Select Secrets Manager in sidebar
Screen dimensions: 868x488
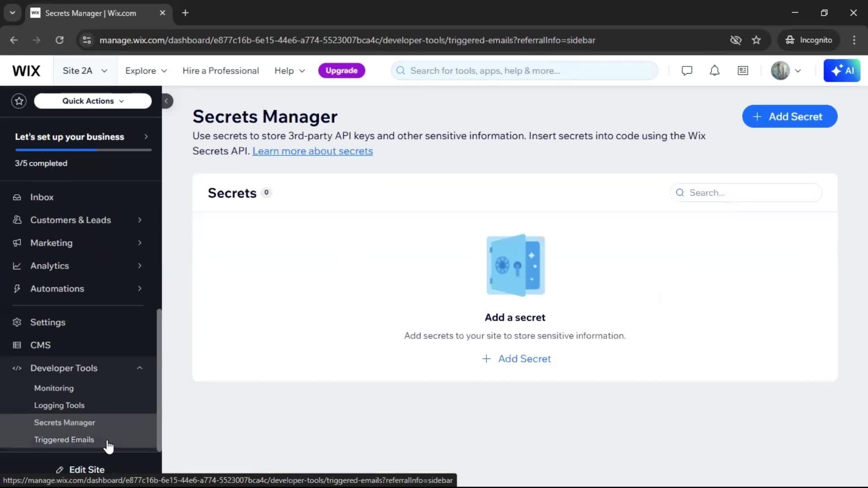click(x=65, y=422)
